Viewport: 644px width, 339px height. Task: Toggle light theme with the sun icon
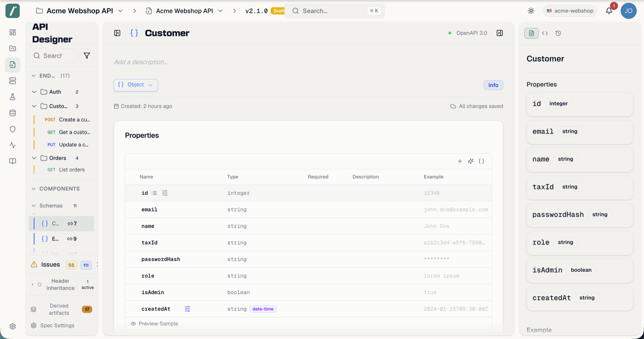coord(531,11)
